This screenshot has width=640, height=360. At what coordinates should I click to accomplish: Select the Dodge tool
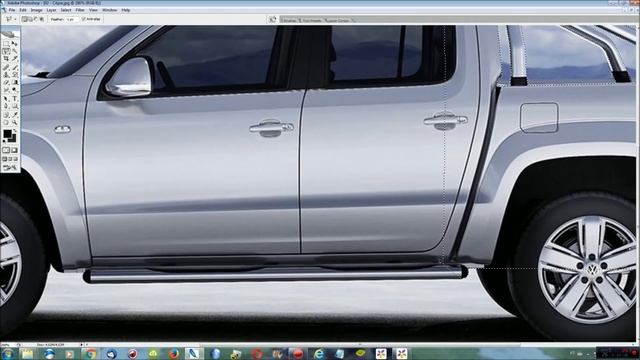coord(15,90)
